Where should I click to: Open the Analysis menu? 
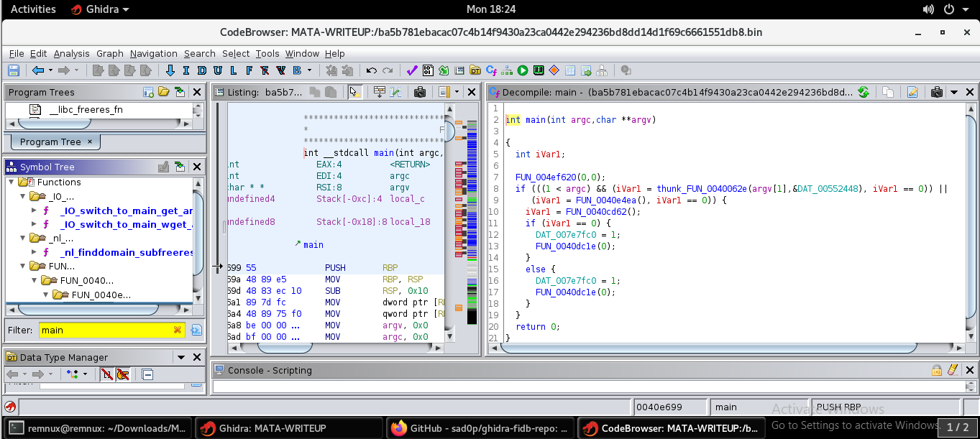pos(71,53)
